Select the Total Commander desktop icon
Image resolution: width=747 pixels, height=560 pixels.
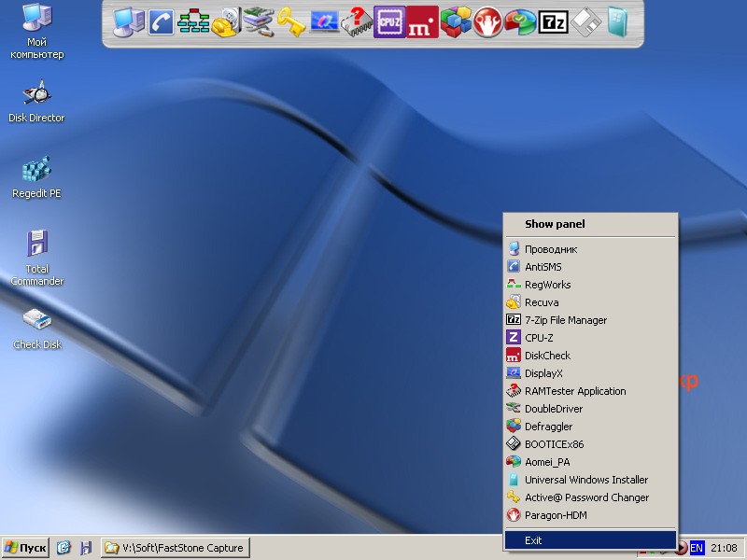pos(37,259)
